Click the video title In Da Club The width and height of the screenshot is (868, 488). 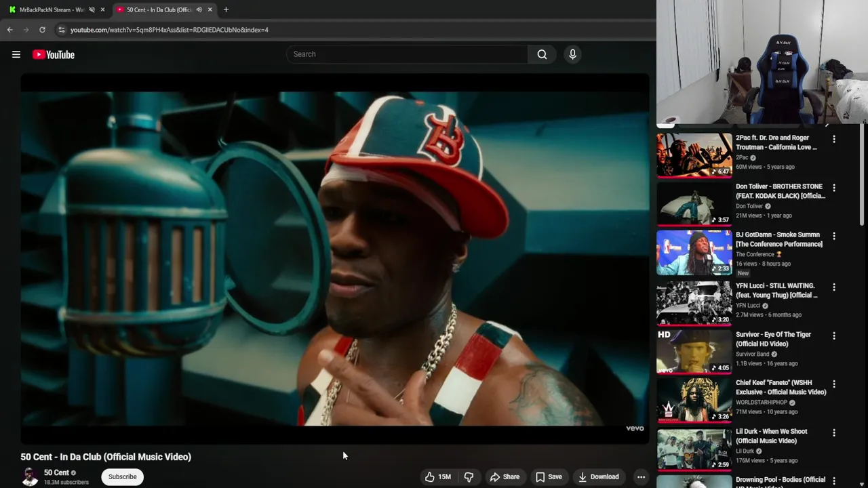106,457
